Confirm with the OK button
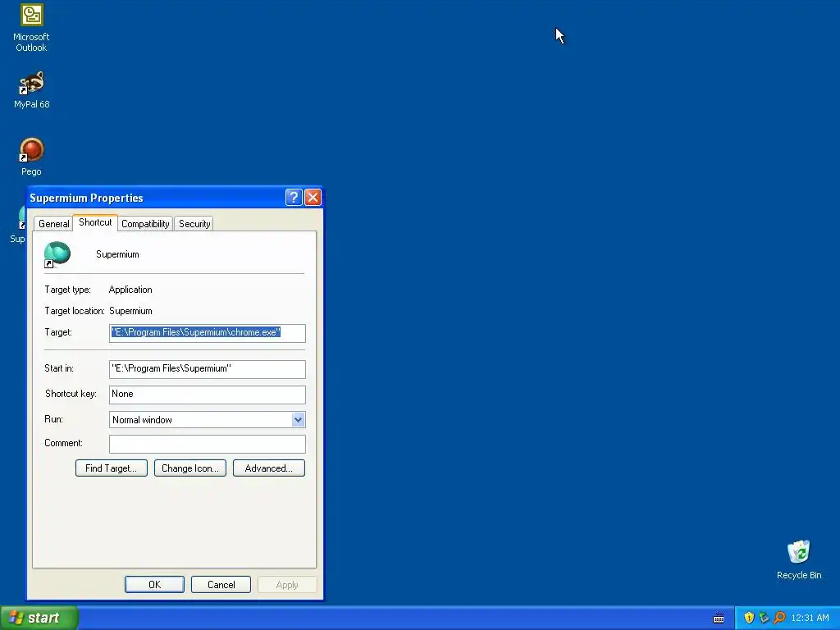840x630 pixels. click(154, 584)
